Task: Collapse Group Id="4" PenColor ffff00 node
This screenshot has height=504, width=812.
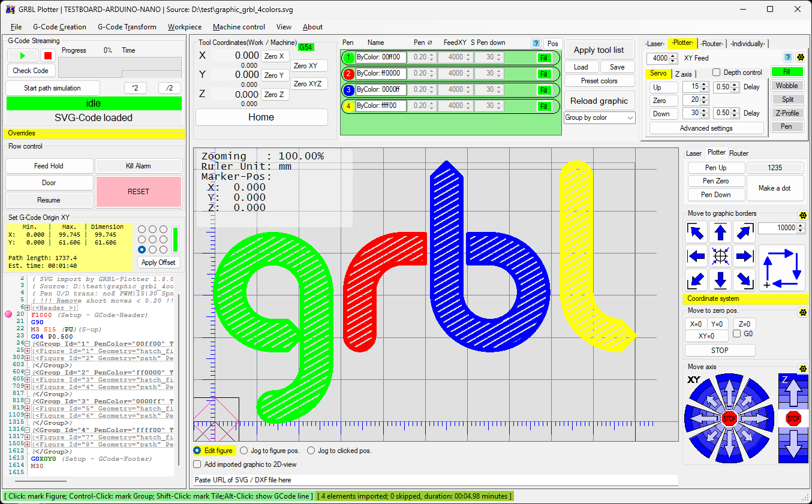Action: coord(28,430)
